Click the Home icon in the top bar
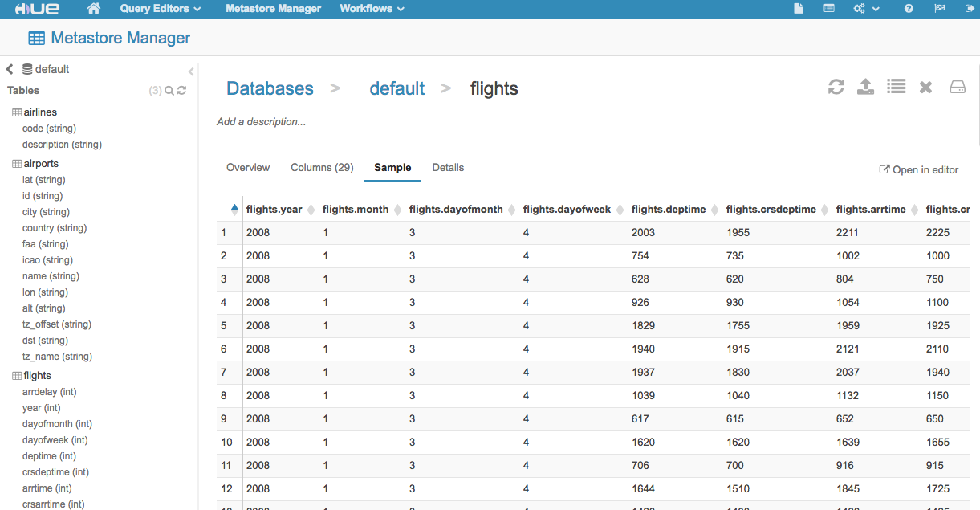The width and height of the screenshot is (980, 510). click(x=94, y=9)
